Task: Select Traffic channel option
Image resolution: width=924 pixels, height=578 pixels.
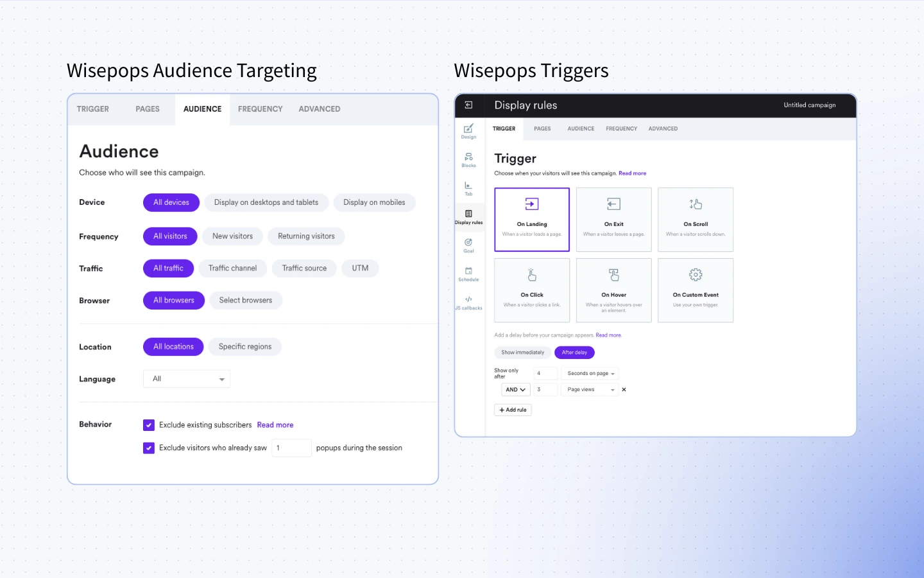Action: click(232, 268)
